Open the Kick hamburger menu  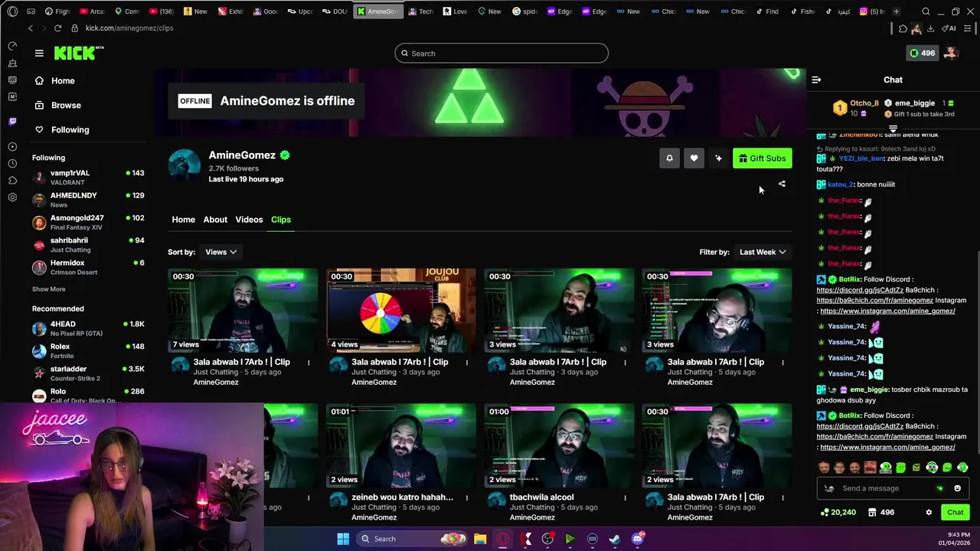pyautogui.click(x=39, y=53)
